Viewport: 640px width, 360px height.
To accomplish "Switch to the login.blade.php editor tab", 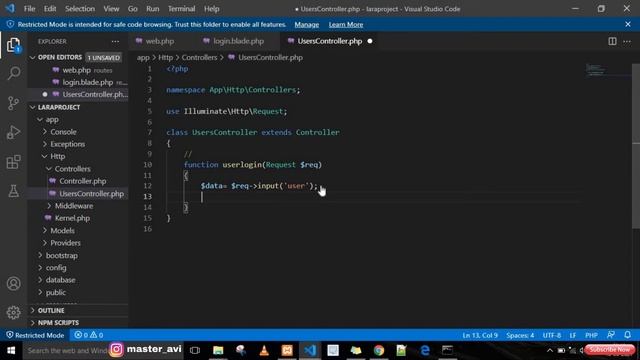I will (238, 41).
